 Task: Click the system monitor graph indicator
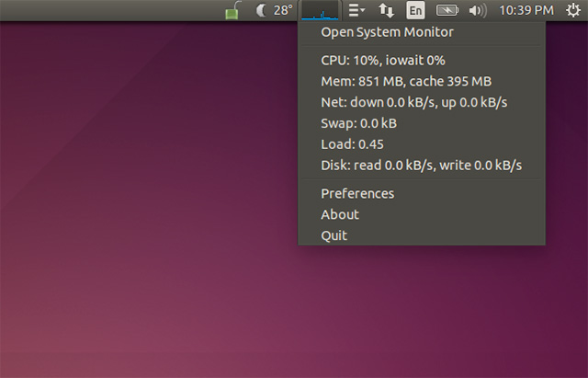coord(321,11)
